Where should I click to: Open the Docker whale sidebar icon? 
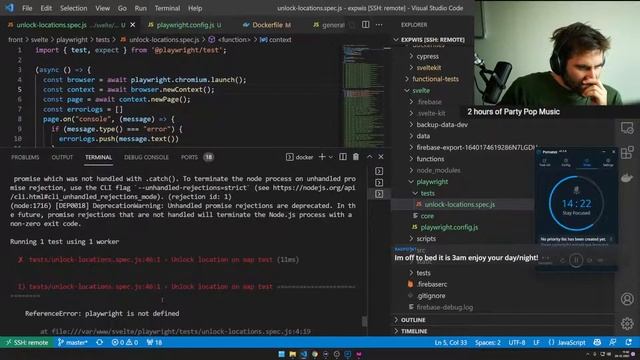point(627,178)
